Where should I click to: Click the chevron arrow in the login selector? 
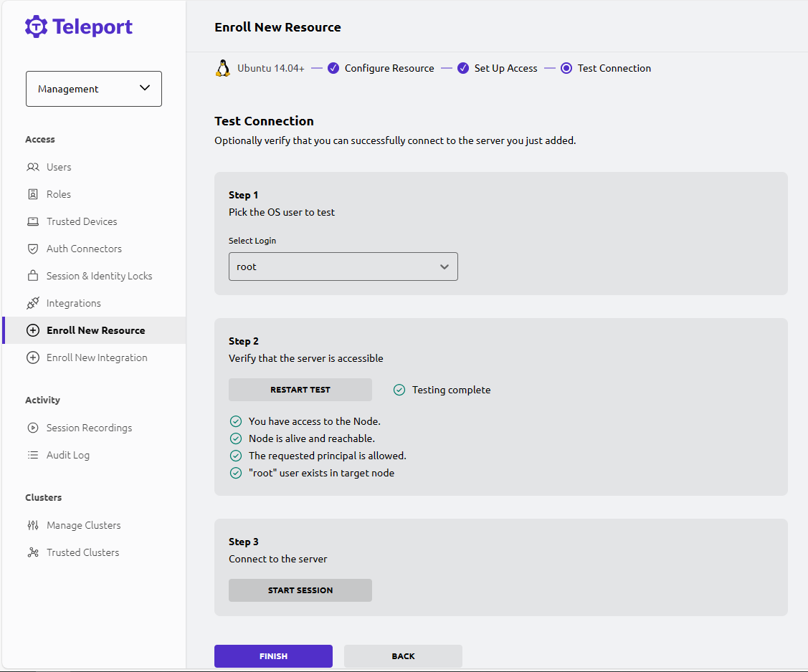(445, 267)
